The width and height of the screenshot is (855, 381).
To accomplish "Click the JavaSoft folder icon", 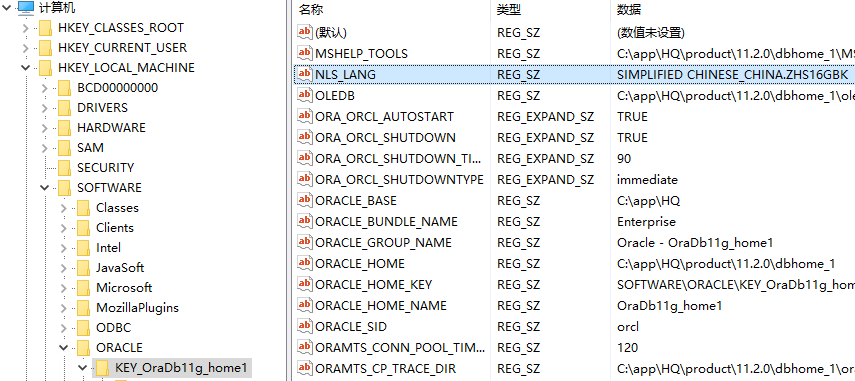I will pyautogui.click(x=83, y=268).
